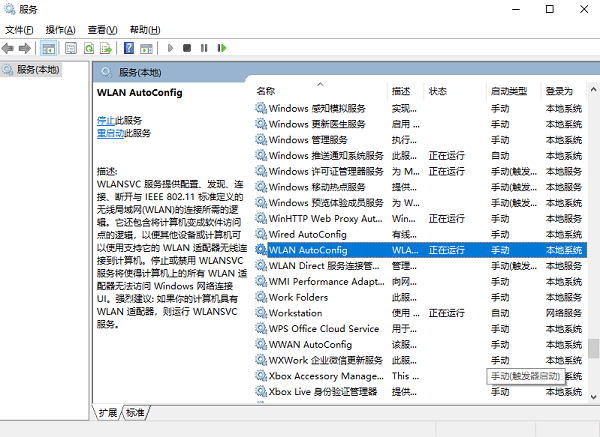Sort by the 启动类型 column header
The width and height of the screenshot is (600, 437).
tap(509, 91)
